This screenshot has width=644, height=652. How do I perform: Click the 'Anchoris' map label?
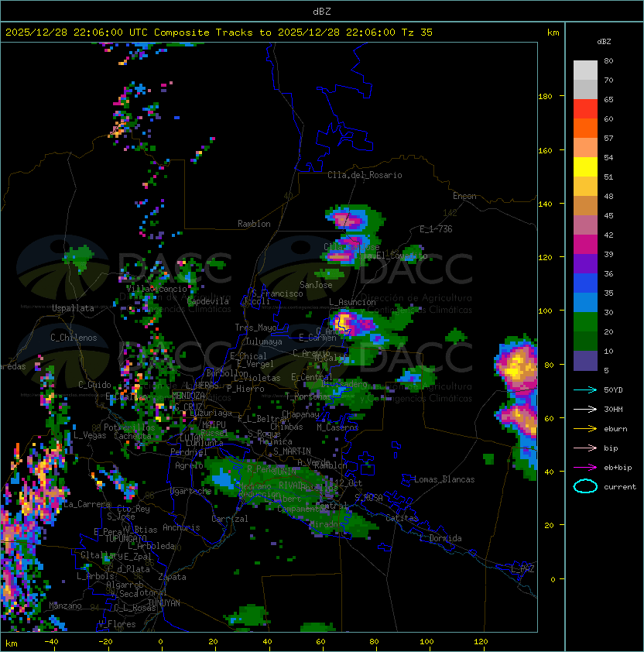(181, 527)
